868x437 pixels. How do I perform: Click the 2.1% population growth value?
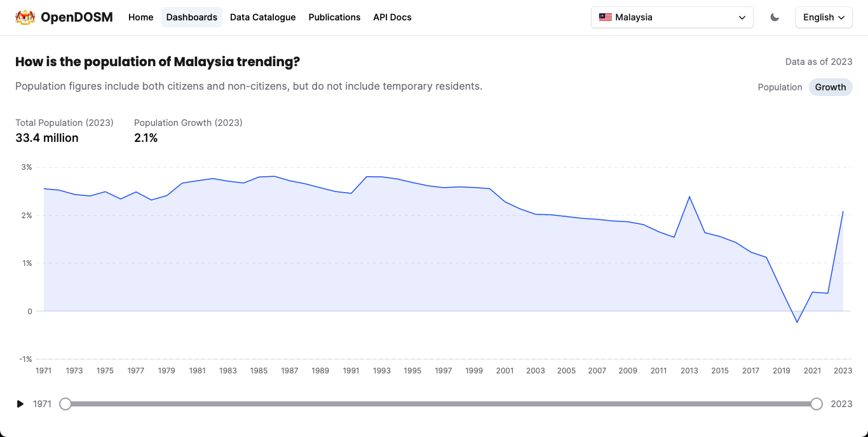point(146,138)
